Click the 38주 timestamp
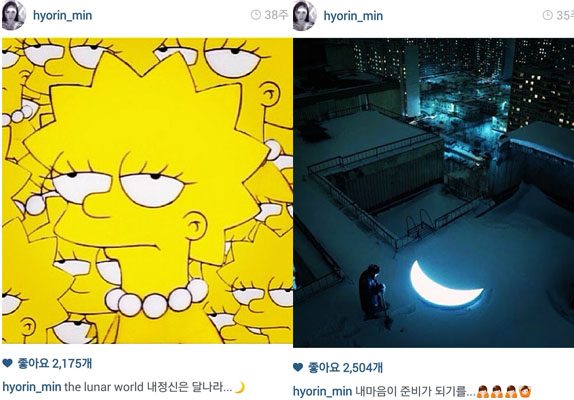 276,15
